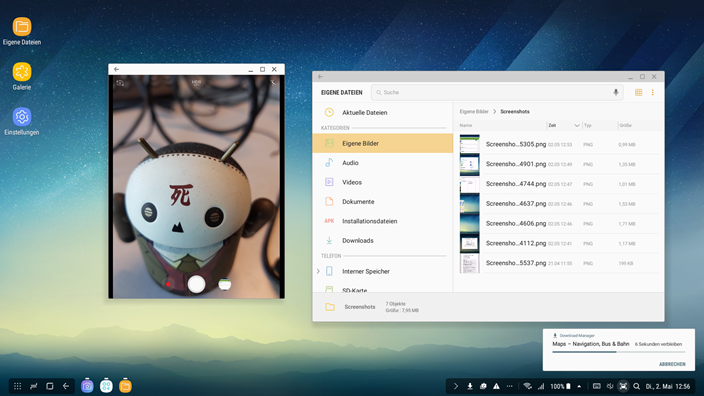Open Galerie desktop shortcut
The image size is (704, 396).
[22, 76]
